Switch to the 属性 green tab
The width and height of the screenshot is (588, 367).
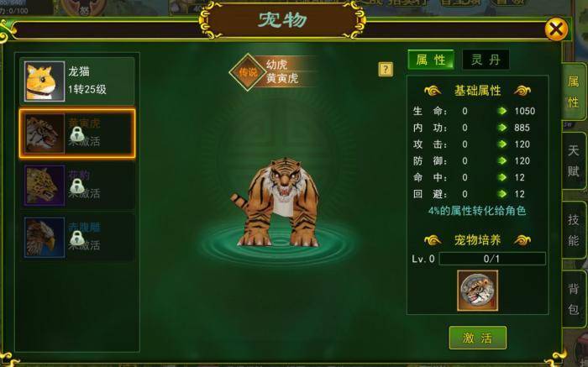pyautogui.click(x=431, y=60)
